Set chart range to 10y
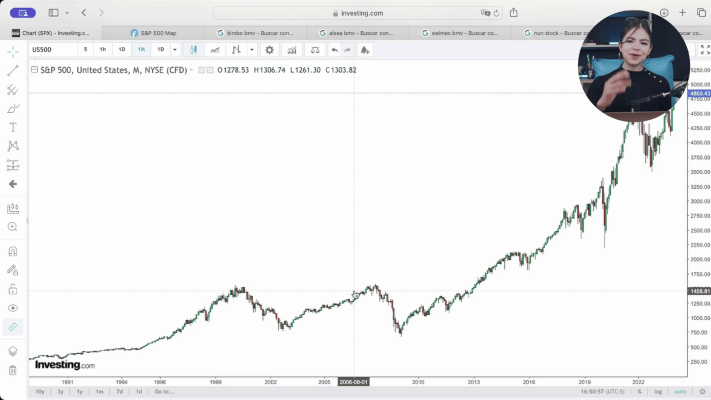This screenshot has height=400, width=711. coord(39,391)
